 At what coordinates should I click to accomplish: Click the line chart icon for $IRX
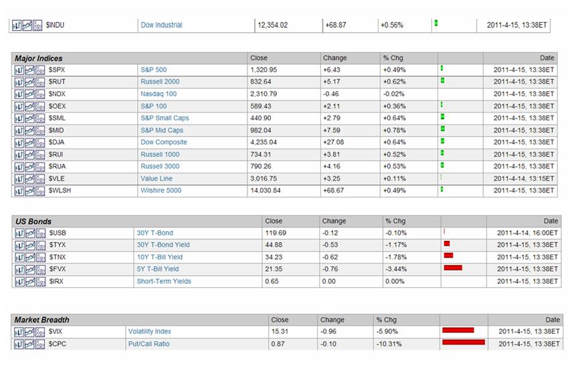click(29, 282)
